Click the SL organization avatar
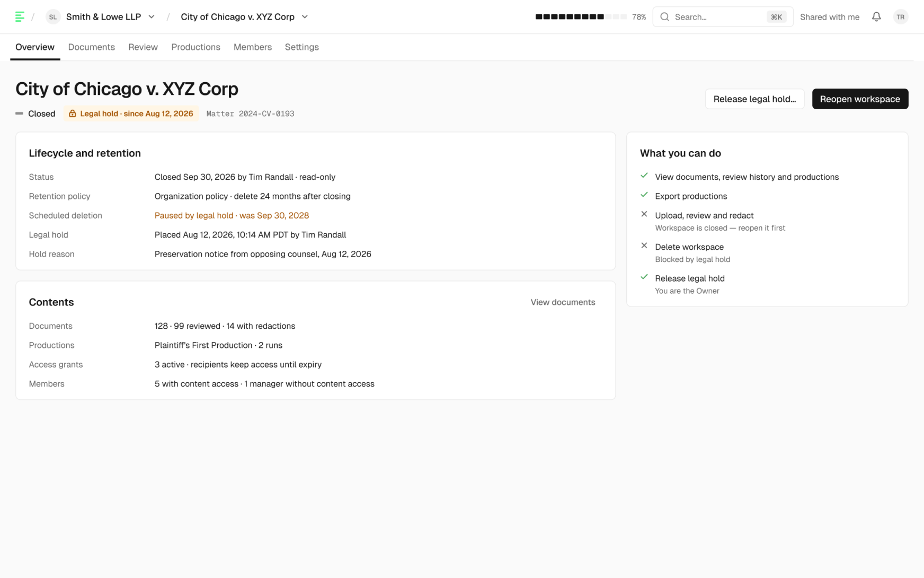 point(52,17)
